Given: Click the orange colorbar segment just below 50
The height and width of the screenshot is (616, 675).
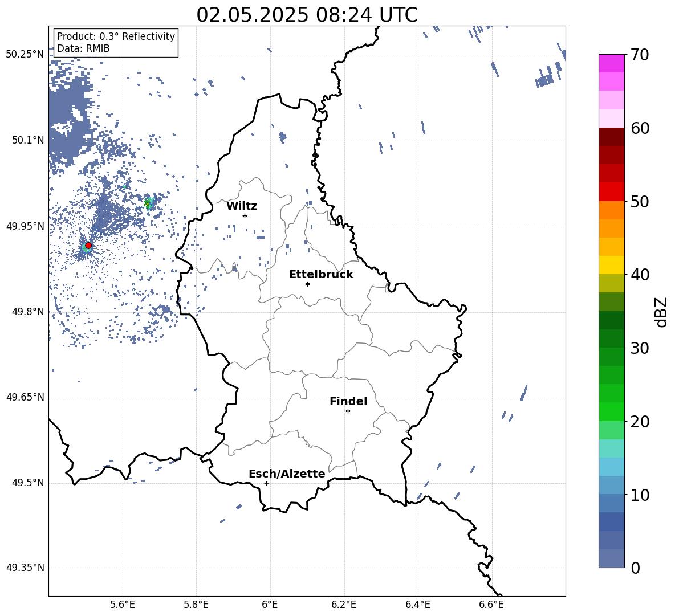Looking at the screenshot, I should click(x=612, y=210).
